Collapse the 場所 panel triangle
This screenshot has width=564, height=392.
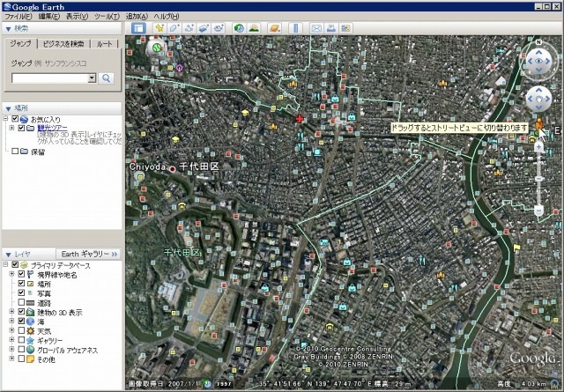8,108
